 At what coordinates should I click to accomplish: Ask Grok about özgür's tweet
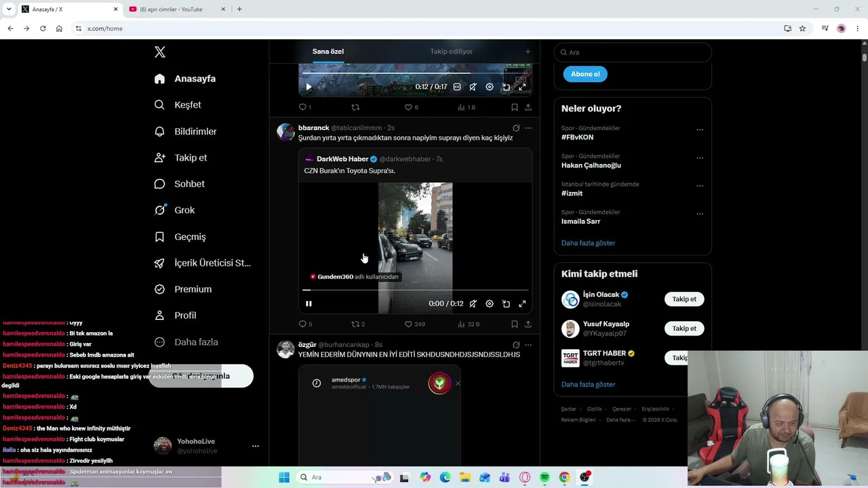click(x=516, y=344)
